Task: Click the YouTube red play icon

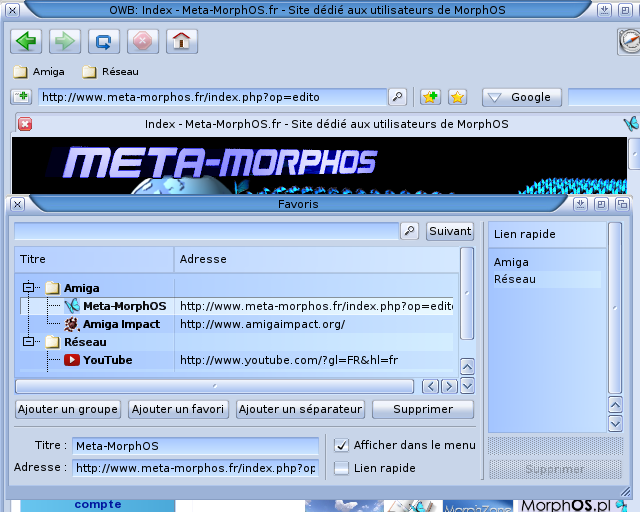Action: tap(72, 360)
